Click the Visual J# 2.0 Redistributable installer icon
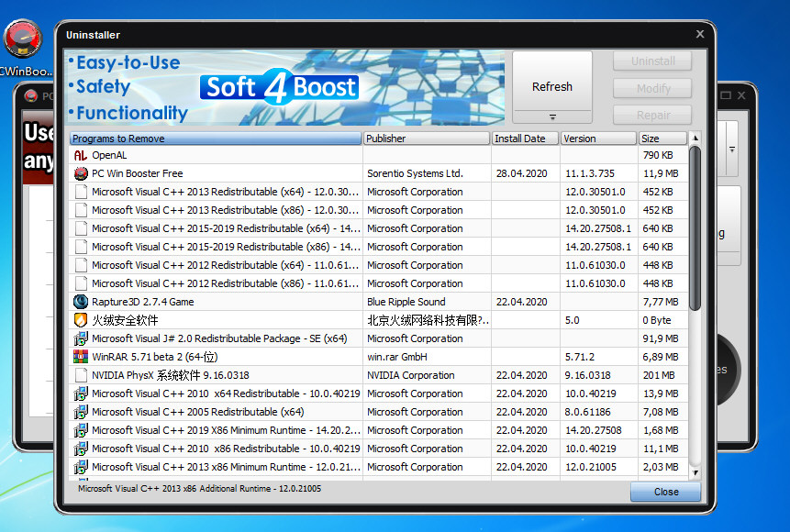Image resolution: width=790 pixels, height=532 pixels. click(81, 338)
